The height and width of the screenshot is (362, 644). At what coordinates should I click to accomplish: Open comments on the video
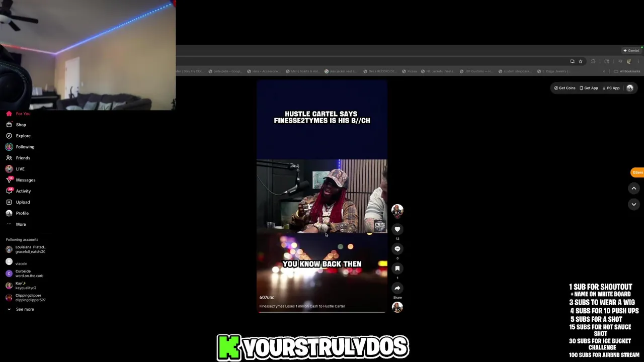397,249
